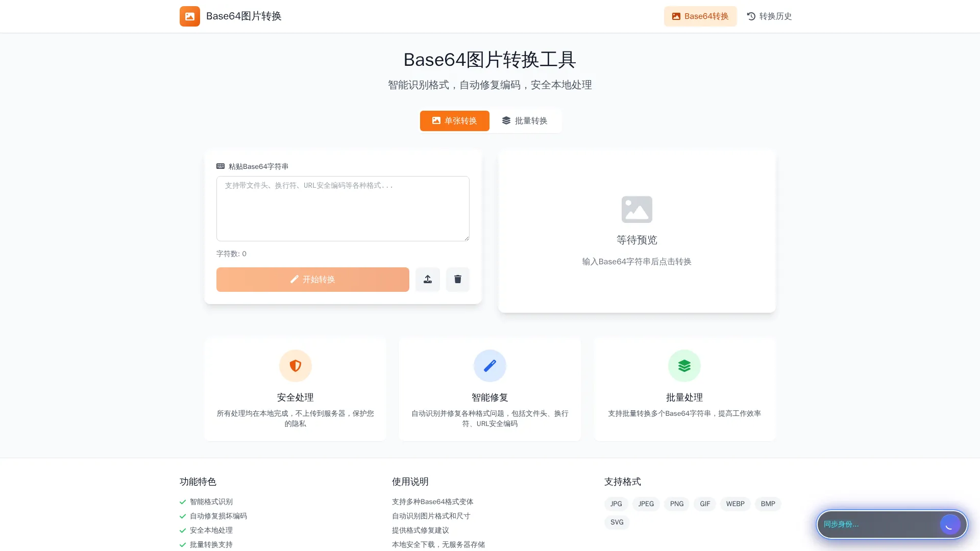This screenshot has width=980, height=551.
Task: Click the history clock icon next to 转换历史
Action: [750, 16]
